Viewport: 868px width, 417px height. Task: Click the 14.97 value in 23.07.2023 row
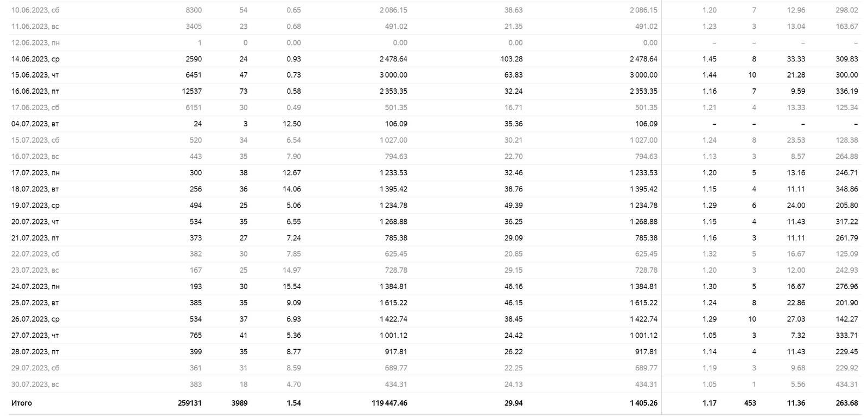(292, 271)
